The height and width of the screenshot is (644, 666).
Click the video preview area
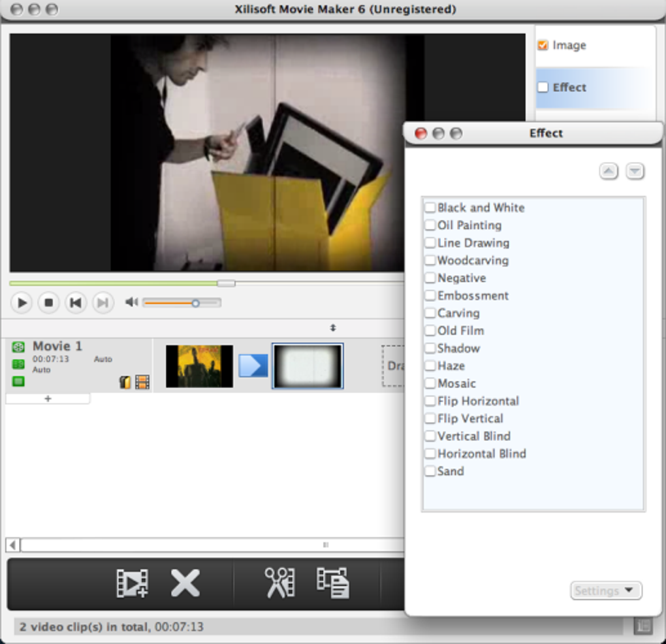(268, 152)
